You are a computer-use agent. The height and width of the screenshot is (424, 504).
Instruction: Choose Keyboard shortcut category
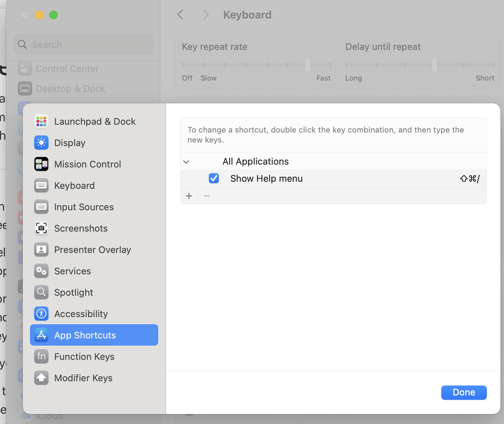pos(94,186)
